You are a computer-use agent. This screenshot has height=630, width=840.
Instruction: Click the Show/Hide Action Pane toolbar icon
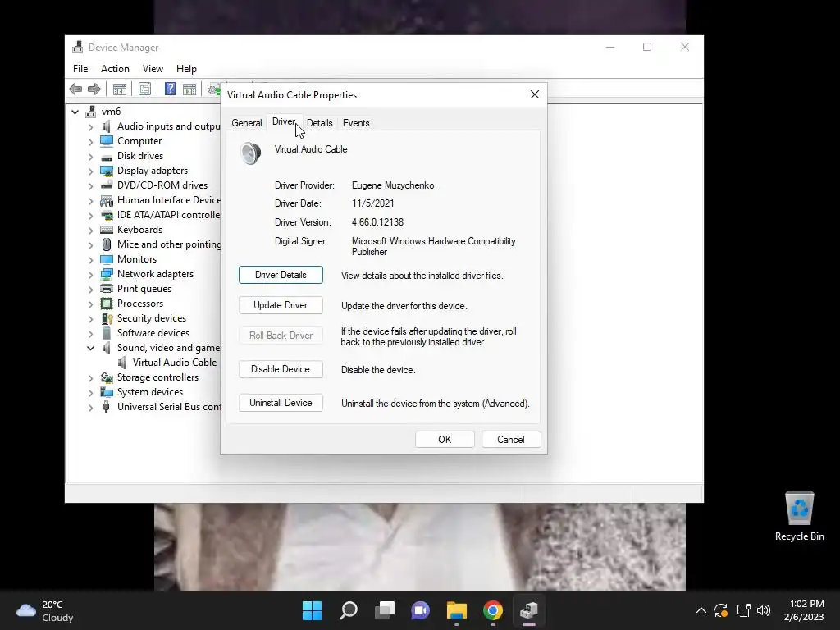189,89
